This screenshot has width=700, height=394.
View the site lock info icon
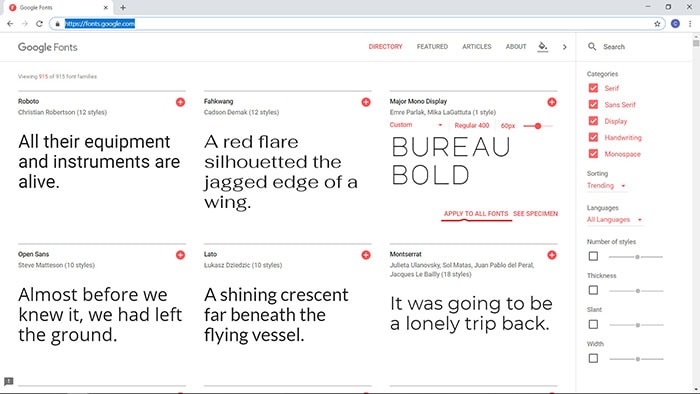57,24
